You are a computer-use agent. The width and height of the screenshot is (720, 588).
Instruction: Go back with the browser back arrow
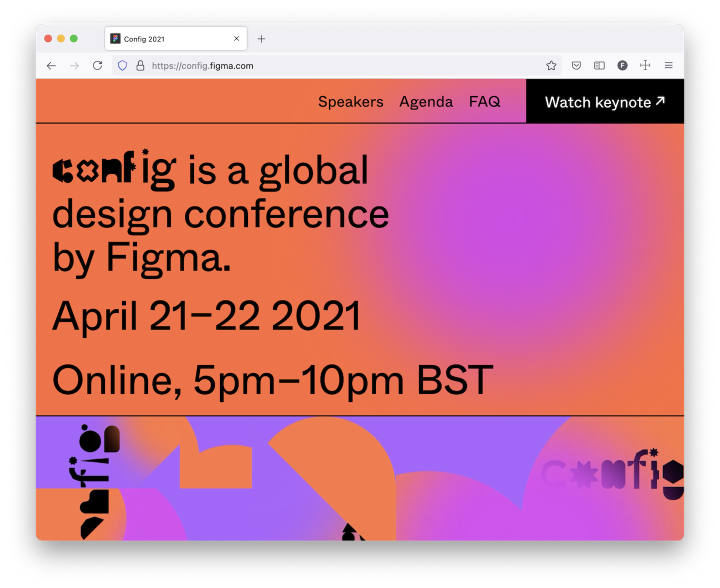coord(51,65)
